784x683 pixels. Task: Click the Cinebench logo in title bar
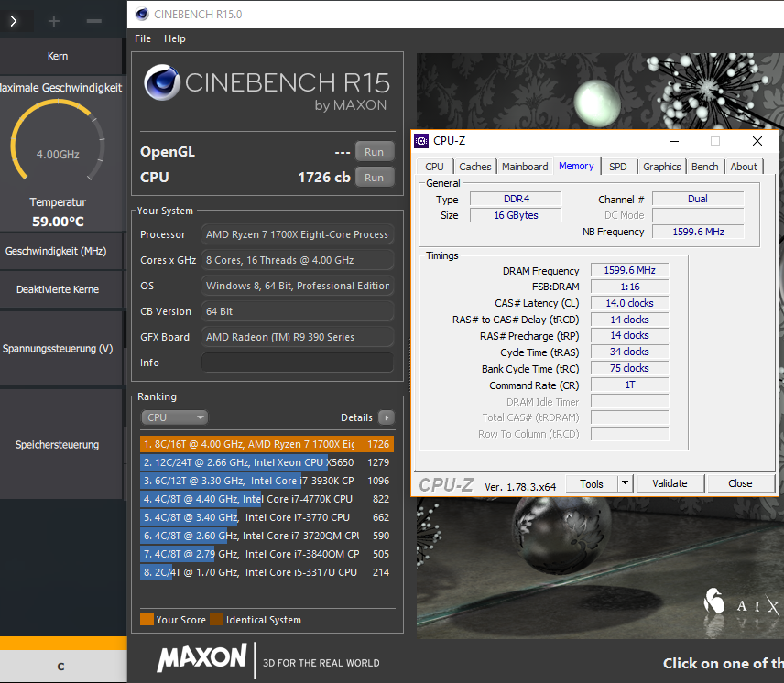point(142,14)
